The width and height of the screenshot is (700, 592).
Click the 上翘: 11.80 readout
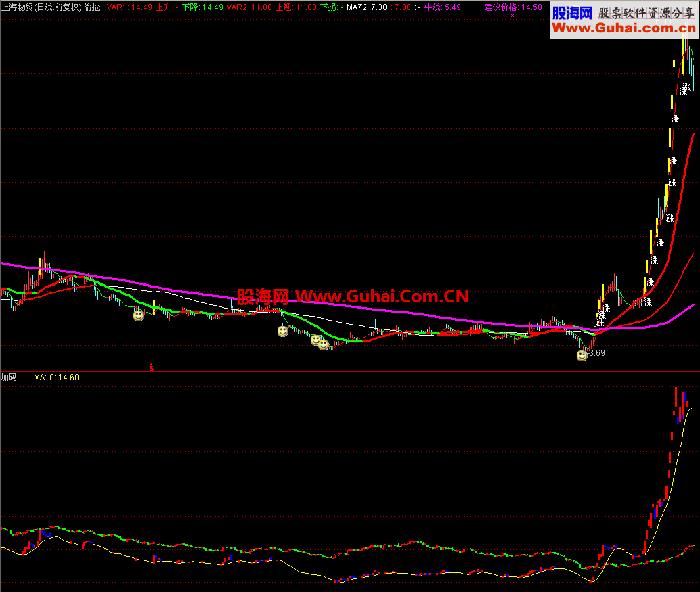click(296, 7)
